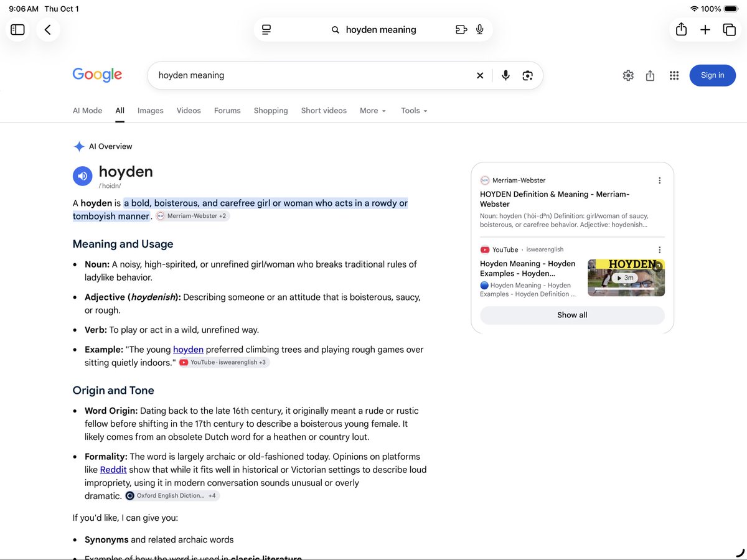This screenshot has height=560, width=747.
Task: Follow the Reddit link
Action: [113, 470]
